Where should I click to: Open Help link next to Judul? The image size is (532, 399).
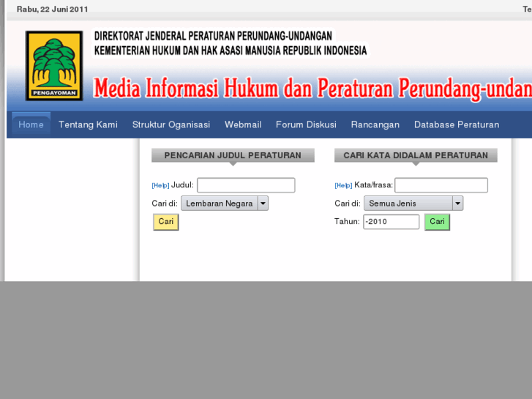click(x=160, y=185)
